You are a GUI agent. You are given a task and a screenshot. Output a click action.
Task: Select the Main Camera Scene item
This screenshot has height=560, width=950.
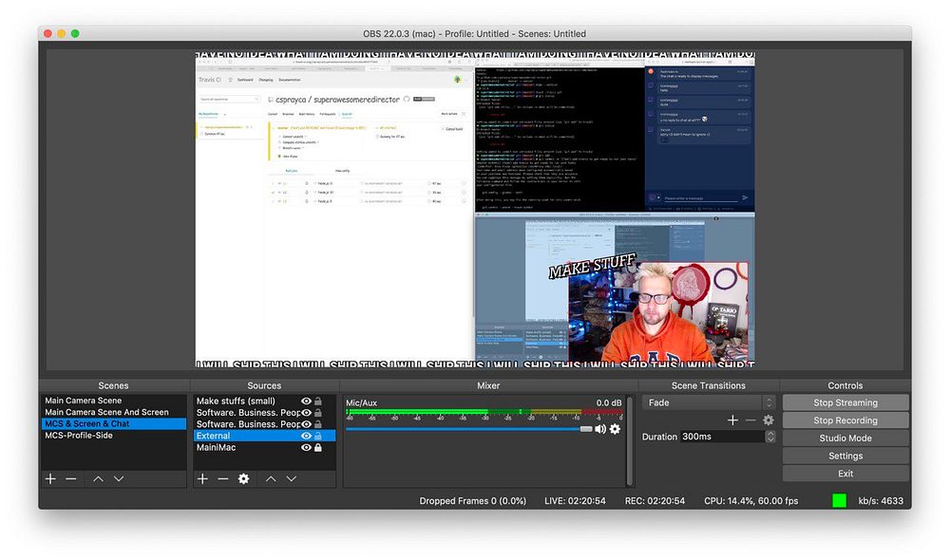[84, 401]
